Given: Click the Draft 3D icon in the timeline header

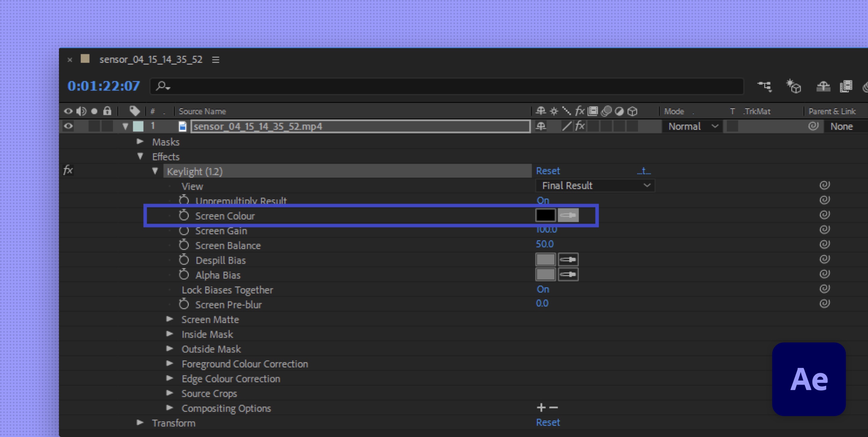Looking at the screenshot, I should [794, 87].
